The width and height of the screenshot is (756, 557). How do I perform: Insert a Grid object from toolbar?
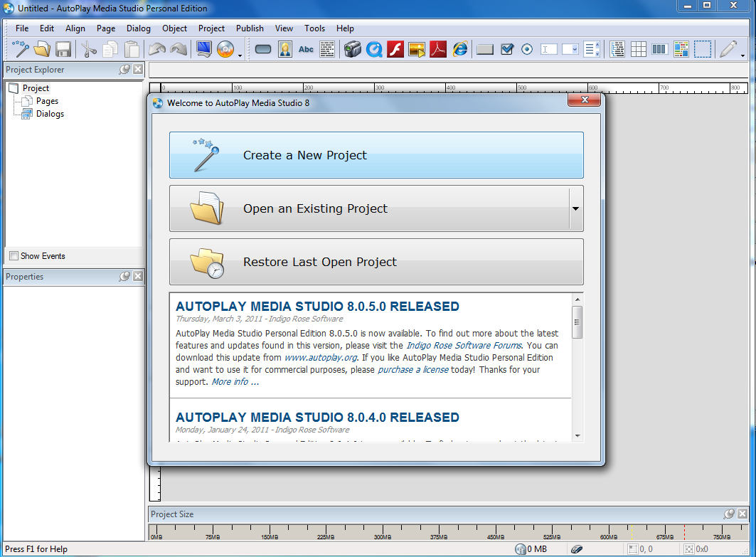pos(639,49)
